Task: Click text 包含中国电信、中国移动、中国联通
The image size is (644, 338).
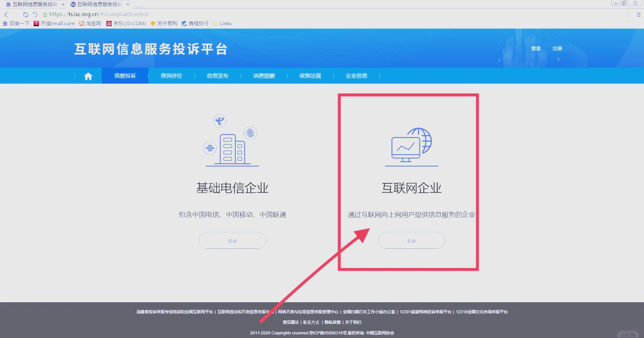Action: [232, 215]
